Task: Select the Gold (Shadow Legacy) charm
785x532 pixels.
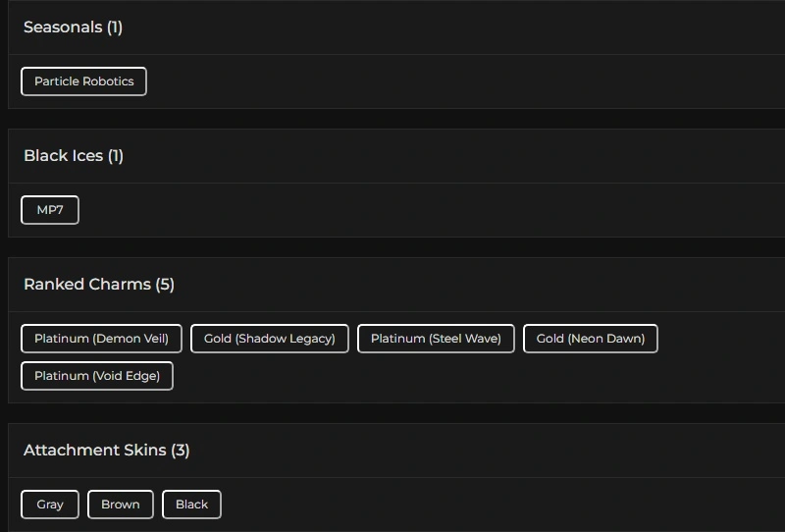Action: tap(270, 339)
